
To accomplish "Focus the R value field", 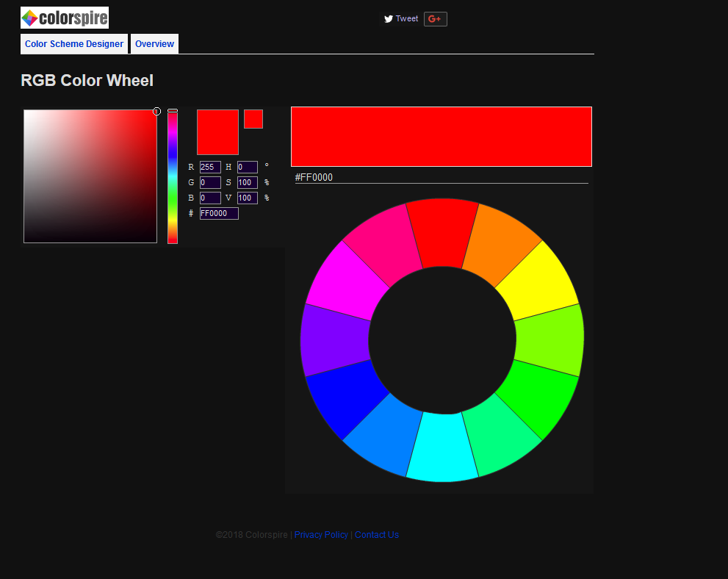I will 210,167.
